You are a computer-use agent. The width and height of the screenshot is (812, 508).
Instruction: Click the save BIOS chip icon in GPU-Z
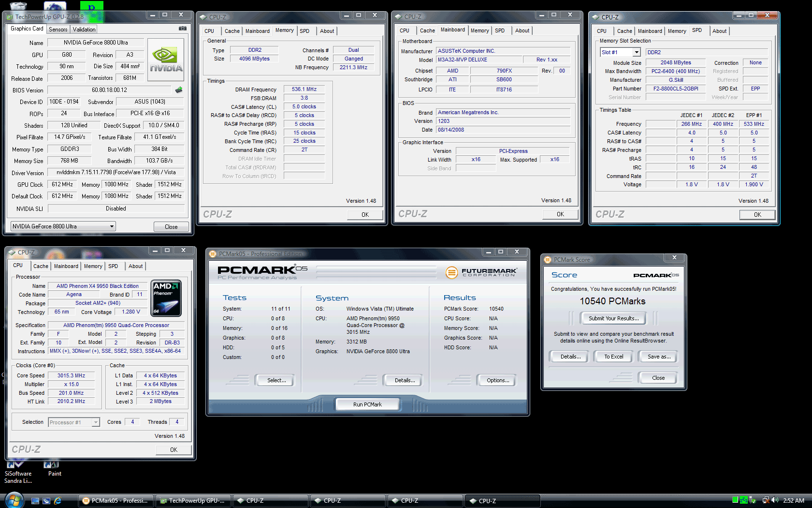tap(179, 90)
